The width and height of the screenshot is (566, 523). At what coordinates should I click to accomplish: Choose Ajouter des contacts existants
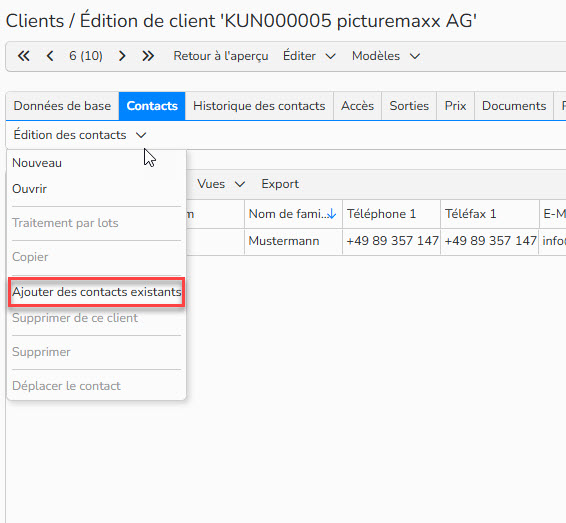click(x=96, y=292)
